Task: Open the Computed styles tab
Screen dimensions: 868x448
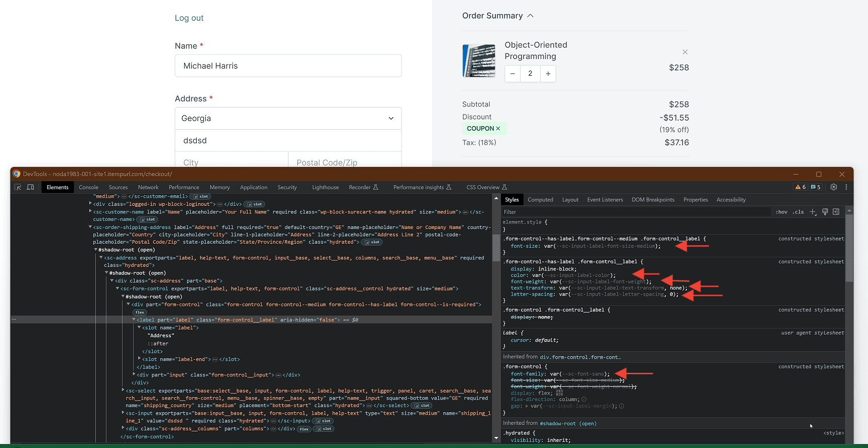Action: pyautogui.click(x=540, y=200)
